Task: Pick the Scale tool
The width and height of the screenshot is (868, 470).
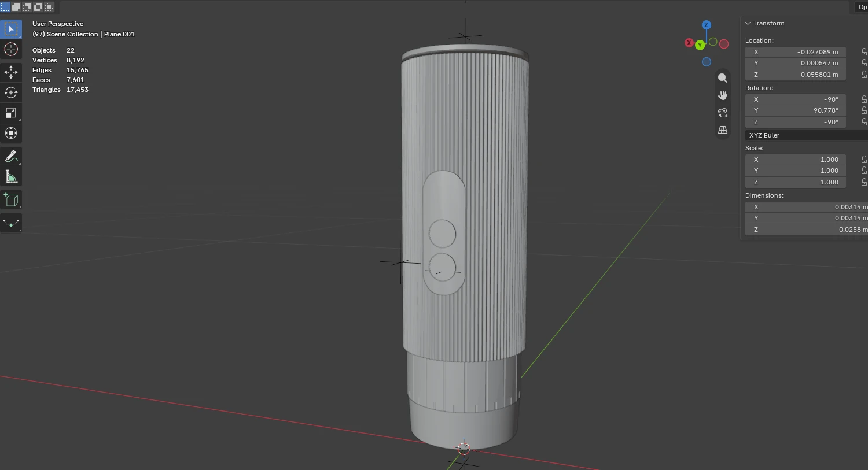Action: click(11, 113)
